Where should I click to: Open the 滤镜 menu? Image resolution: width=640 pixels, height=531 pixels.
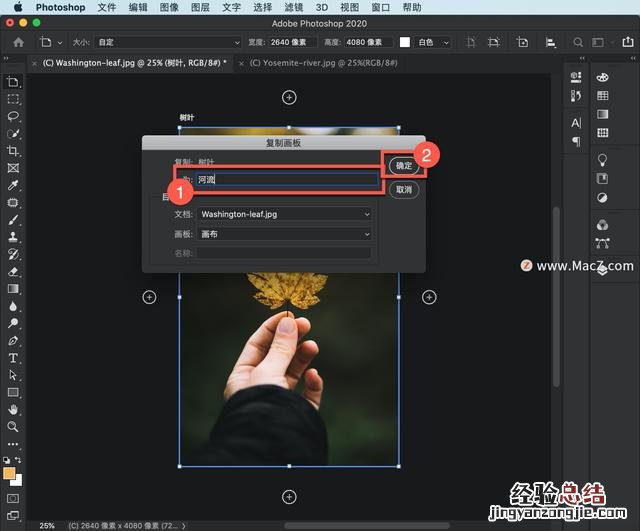[x=293, y=7]
